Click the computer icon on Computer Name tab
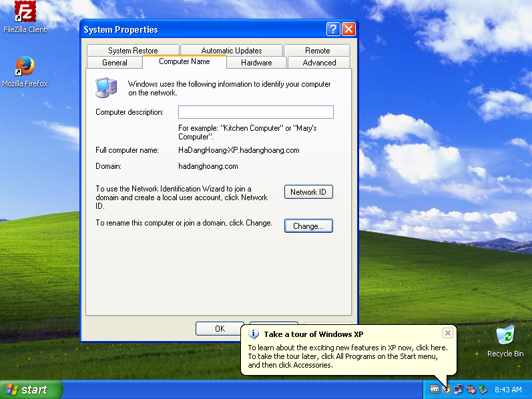This screenshot has height=399, width=532. (106, 88)
